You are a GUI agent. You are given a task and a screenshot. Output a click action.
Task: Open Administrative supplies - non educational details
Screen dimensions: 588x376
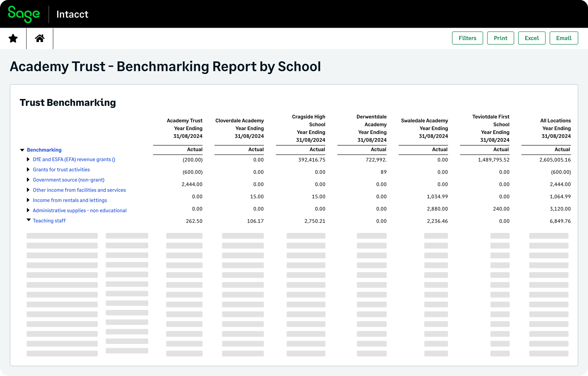pos(79,210)
